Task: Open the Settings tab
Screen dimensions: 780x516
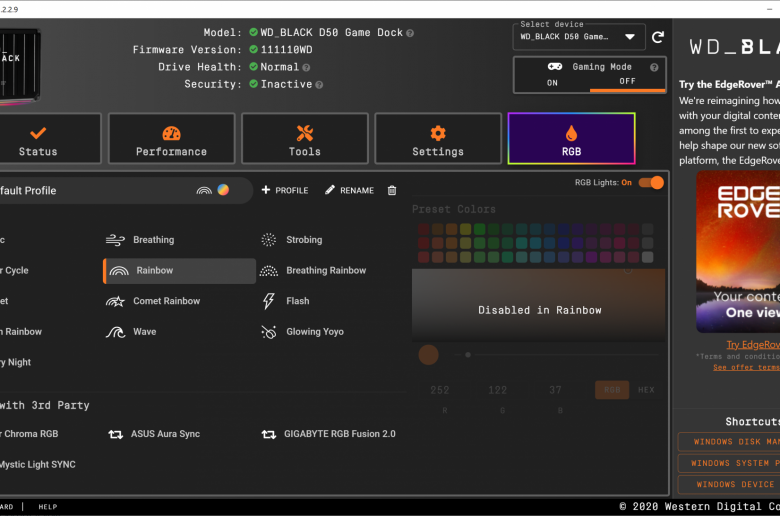Action: coord(438,138)
